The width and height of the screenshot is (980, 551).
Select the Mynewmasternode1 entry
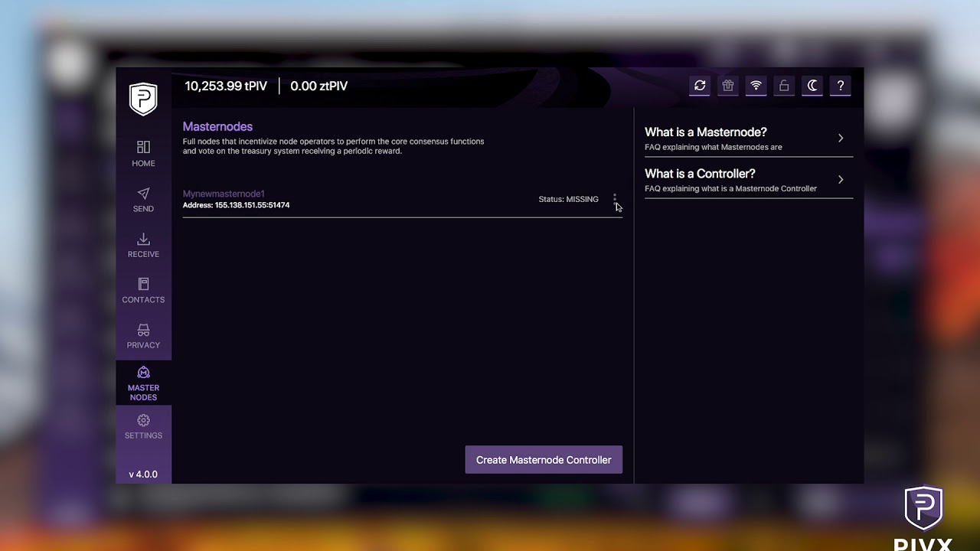pos(403,199)
